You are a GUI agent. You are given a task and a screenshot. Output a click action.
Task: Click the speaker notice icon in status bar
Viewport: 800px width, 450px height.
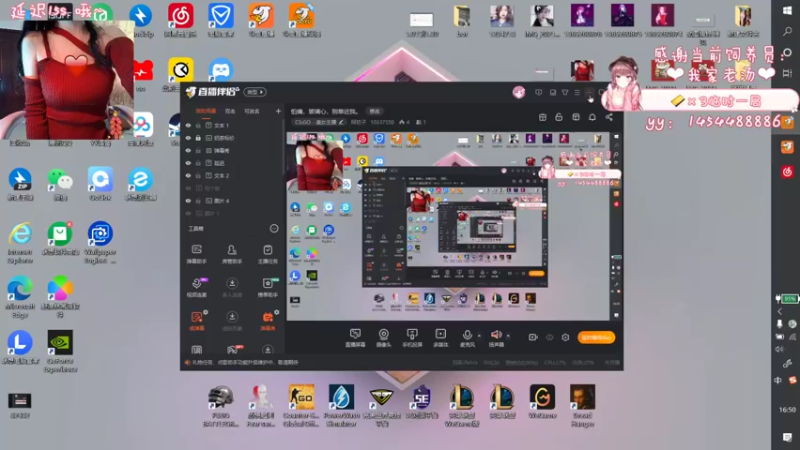(187, 363)
